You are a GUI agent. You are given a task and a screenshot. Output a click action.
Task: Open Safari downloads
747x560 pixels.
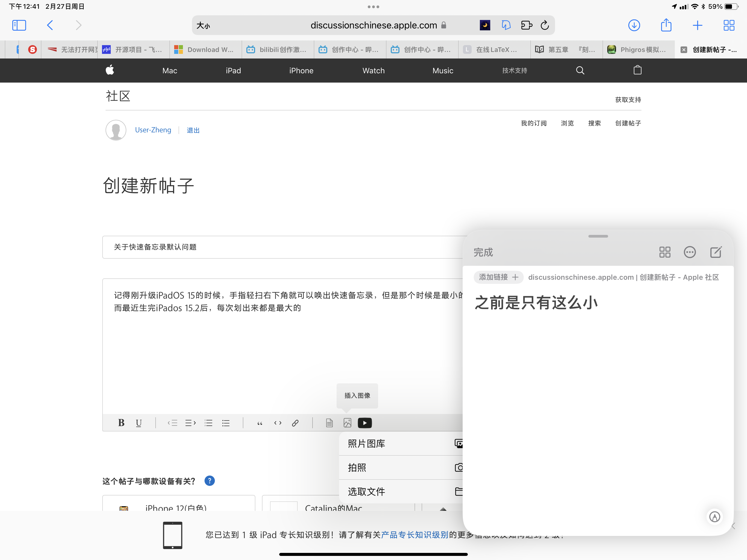(x=634, y=25)
